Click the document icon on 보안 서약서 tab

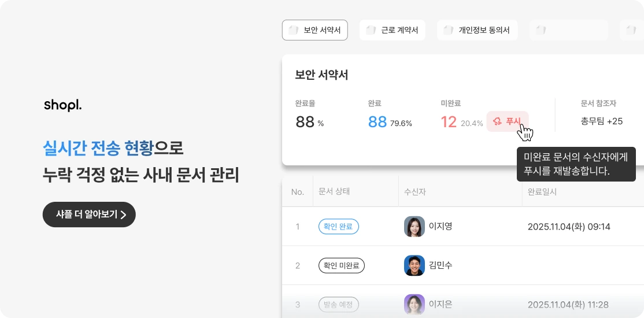tap(293, 31)
